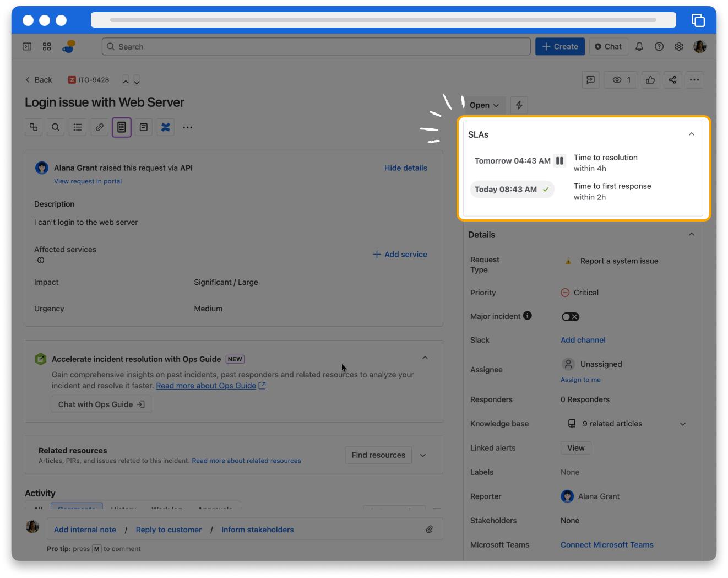Select Reply to customer tab

(x=169, y=530)
